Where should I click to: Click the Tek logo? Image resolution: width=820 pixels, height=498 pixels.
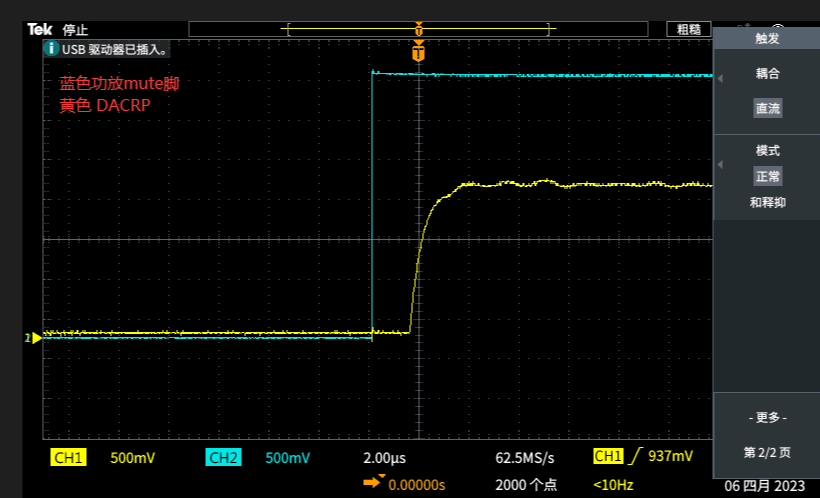pos(40,29)
